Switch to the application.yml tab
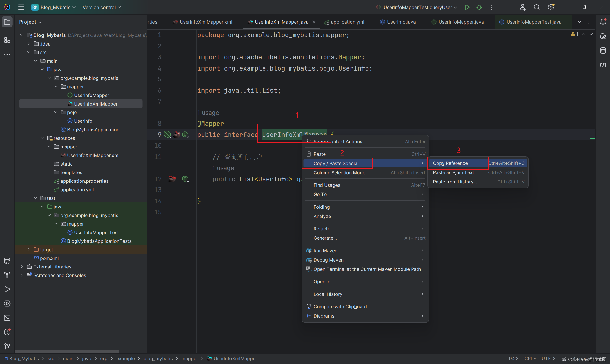Image resolution: width=610 pixels, height=364 pixels. tap(344, 22)
